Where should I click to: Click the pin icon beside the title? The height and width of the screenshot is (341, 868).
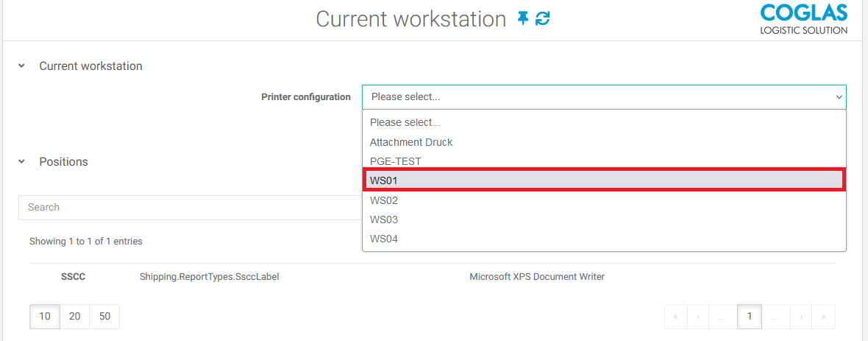pos(523,18)
